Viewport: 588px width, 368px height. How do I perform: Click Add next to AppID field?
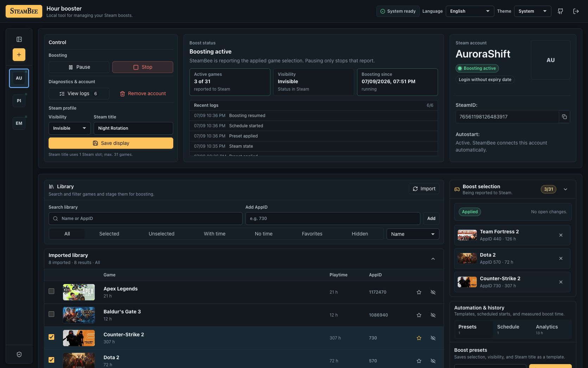tap(431, 219)
